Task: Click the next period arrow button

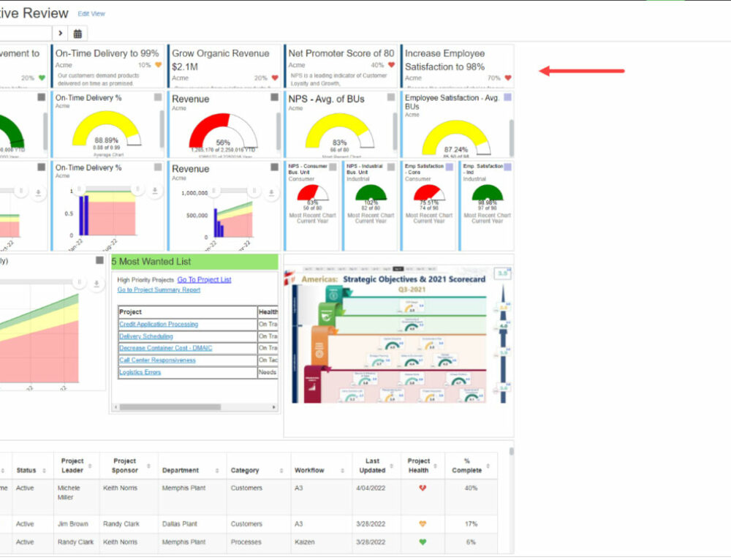Action: [61, 33]
